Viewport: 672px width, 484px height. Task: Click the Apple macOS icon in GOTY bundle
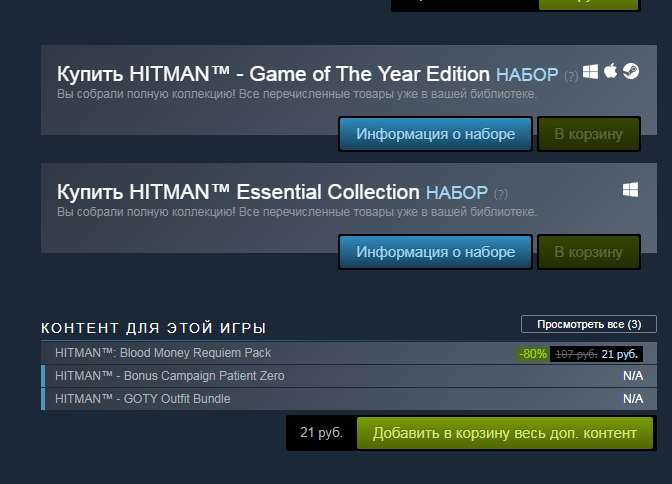pyautogui.click(x=610, y=72)
